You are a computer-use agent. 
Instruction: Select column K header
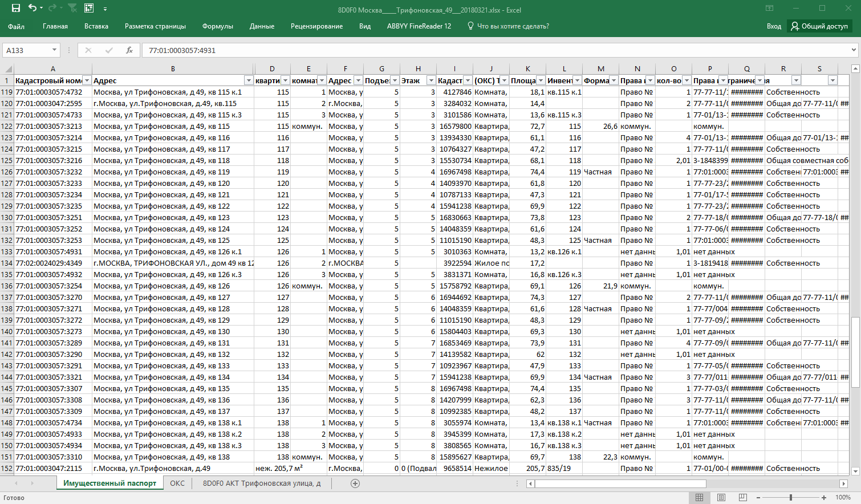[527, 68]
